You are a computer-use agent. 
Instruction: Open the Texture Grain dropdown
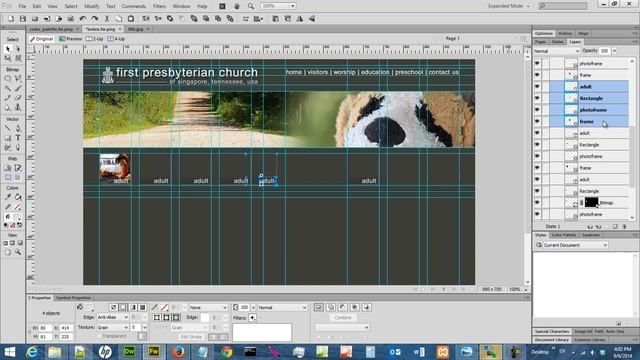coord(113,328)
